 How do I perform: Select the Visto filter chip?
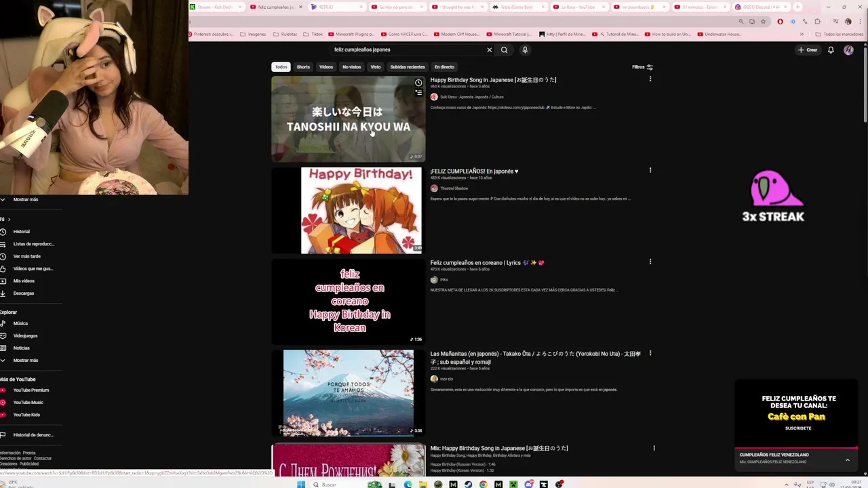(376, 67)
